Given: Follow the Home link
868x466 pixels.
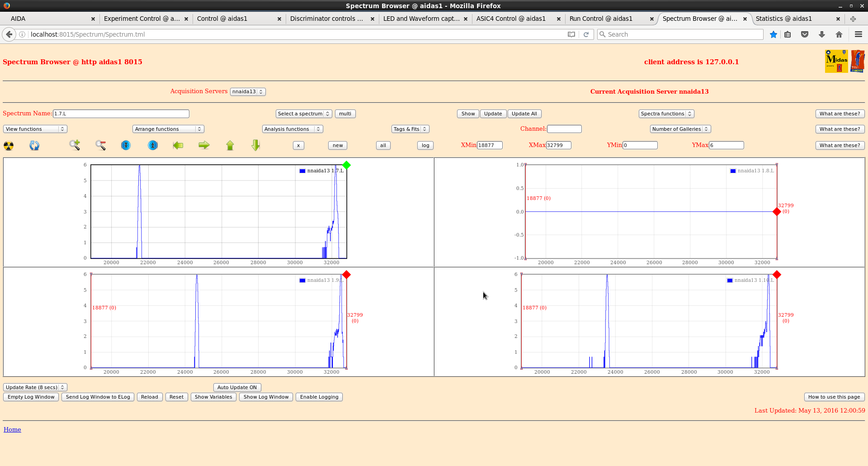Looking at the screenshot, I should point(12,430).
